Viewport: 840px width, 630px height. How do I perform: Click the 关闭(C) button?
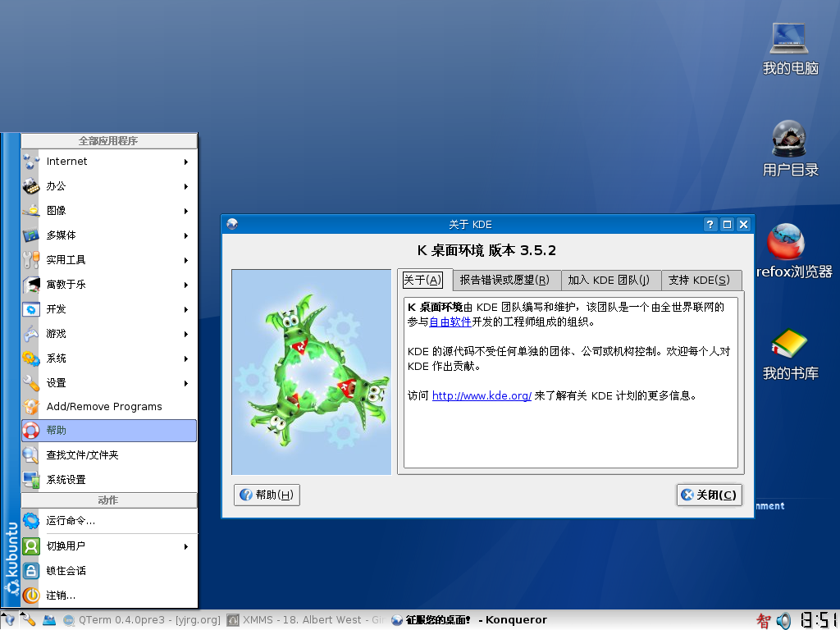click(710, 495)
